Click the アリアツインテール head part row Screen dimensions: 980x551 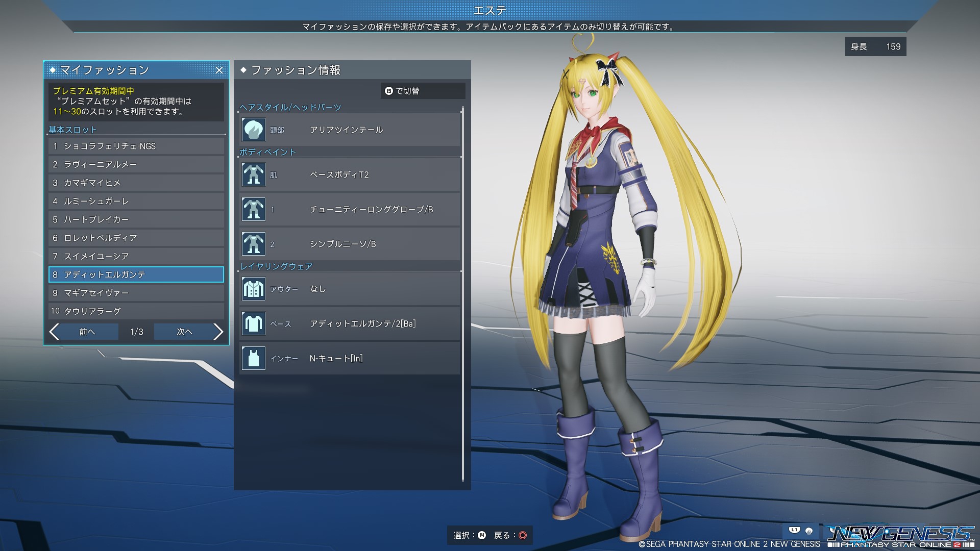click(x=350, y=130)
